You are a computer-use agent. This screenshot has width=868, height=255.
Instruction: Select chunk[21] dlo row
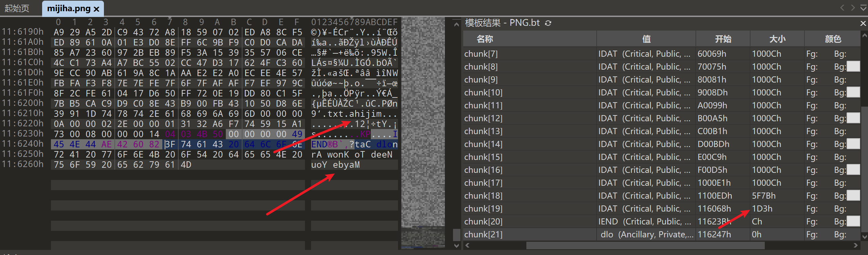point(662,234)
